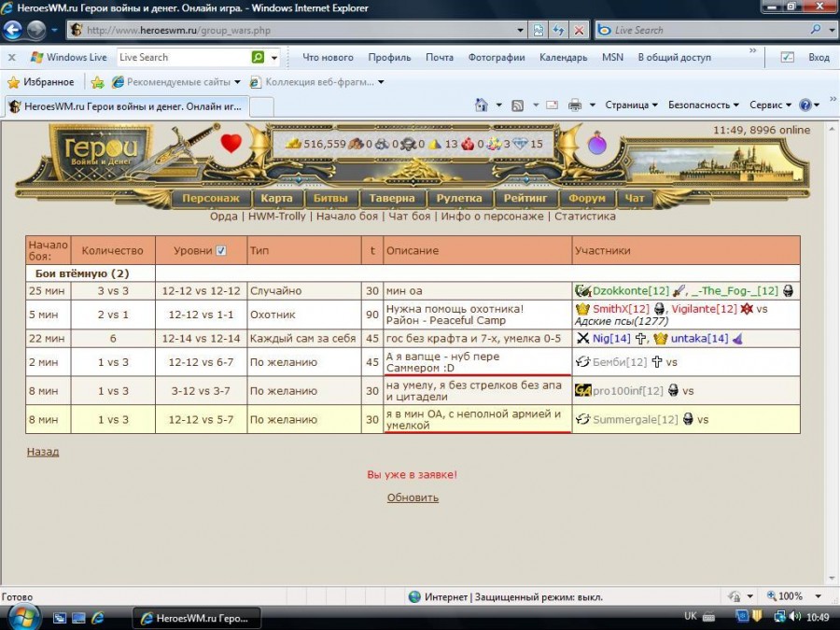Click the purple mana potion icon
The height and width of the screenshot is (630, 840).
(x=596, y=144)
